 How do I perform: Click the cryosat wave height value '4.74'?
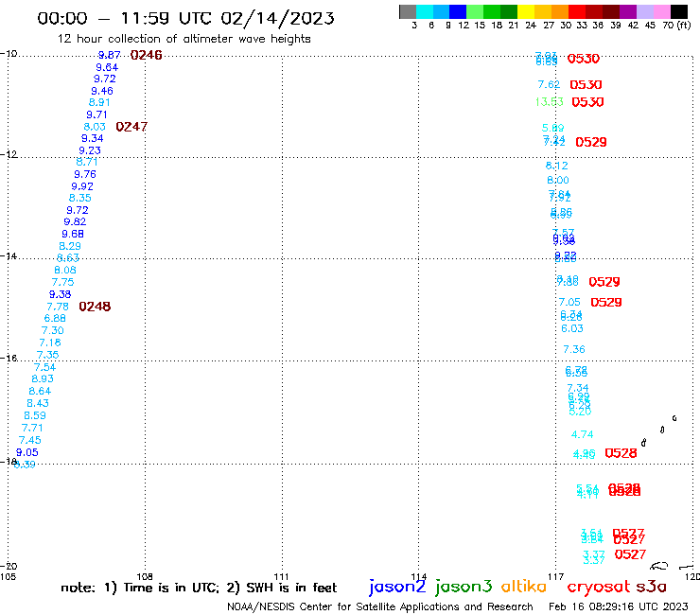click(582, 434)
